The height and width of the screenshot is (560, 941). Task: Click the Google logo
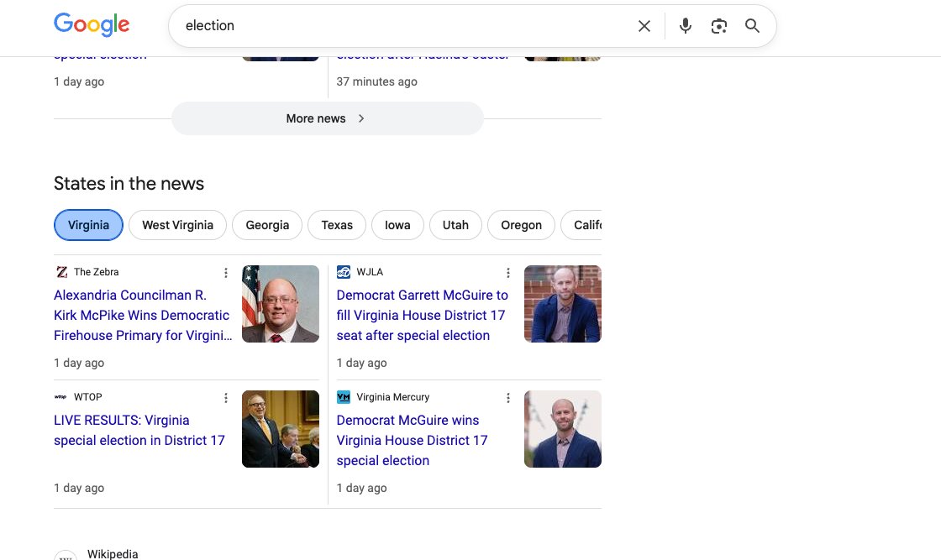[x=92, y=25]
